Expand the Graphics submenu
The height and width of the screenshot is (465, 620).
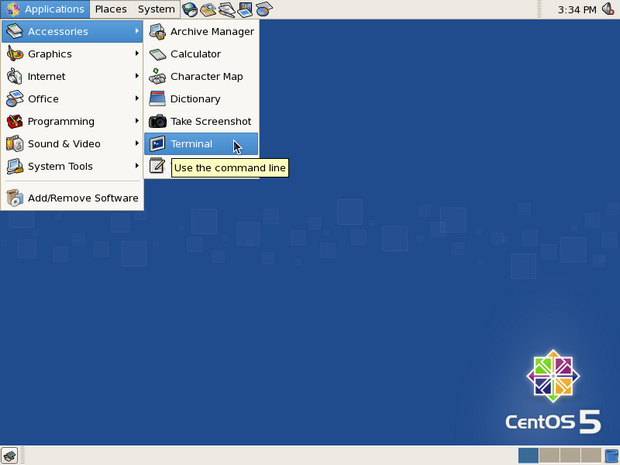(72, 54)
